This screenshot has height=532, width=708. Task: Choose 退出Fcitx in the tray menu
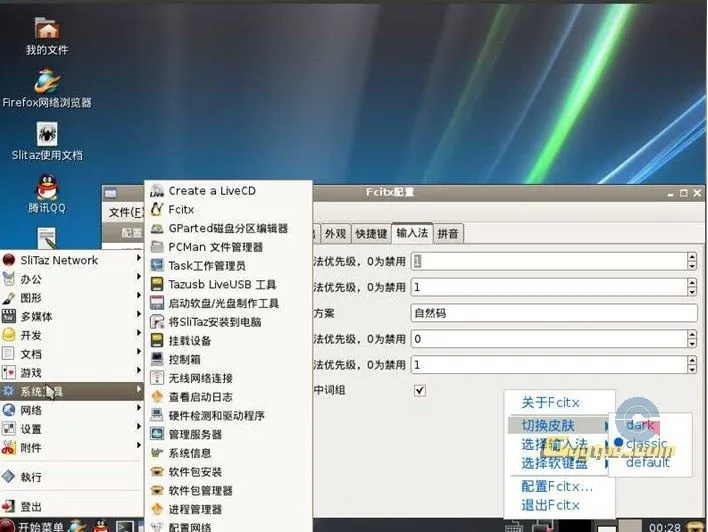(x=559, y=505)
